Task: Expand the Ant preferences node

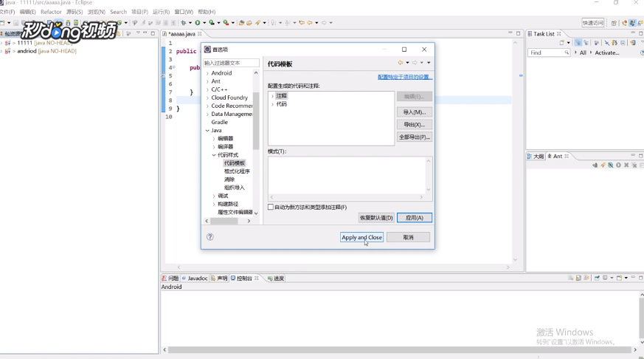Action: click(x=207, y=81)
